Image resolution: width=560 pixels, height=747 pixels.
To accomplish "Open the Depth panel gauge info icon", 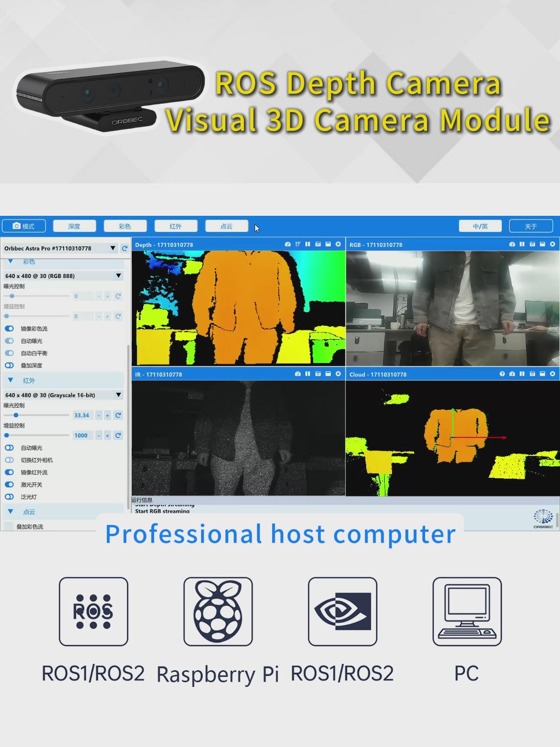I will pos(288,244).
